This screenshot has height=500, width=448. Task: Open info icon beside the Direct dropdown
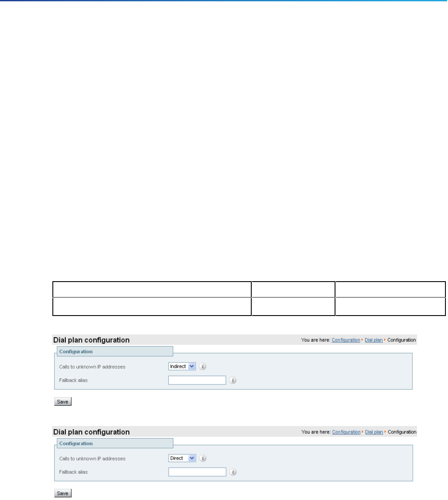203,458
